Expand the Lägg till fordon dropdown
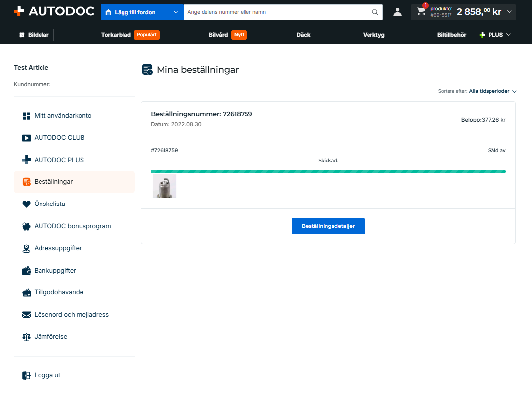532x408 pixels. (176, 12)
